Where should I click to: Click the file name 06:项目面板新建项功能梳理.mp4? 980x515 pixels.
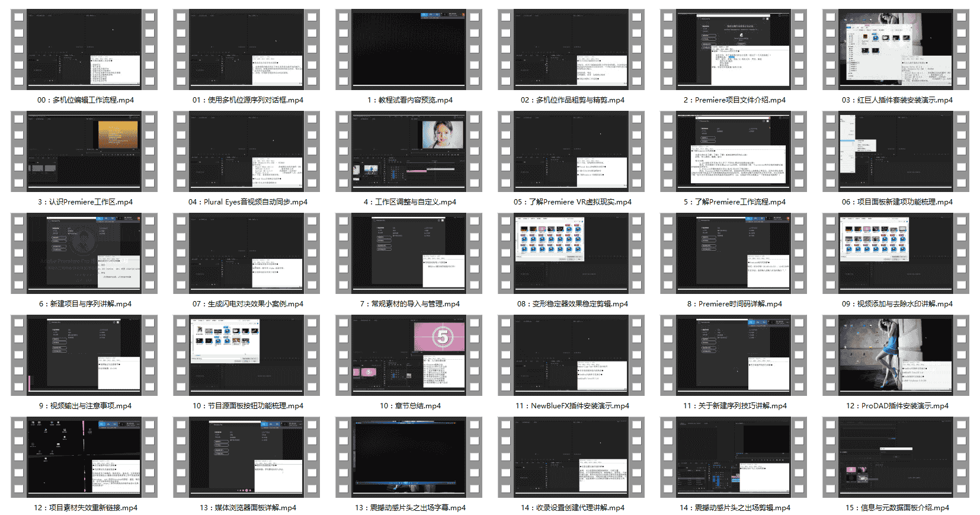(x=897, y=202)
